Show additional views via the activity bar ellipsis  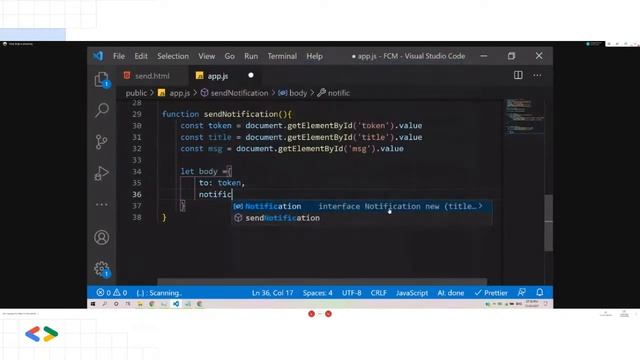pyautogui.click(x=102, y=204)
